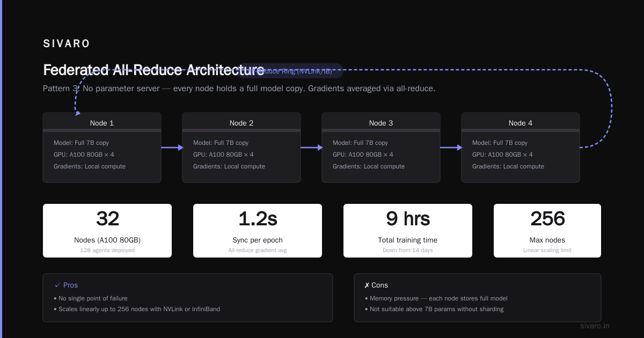Click Node 4's Model: Full 7B copy line
This screenshot has height=338, width=644.
pyautogui.click(x=500, y=143)
